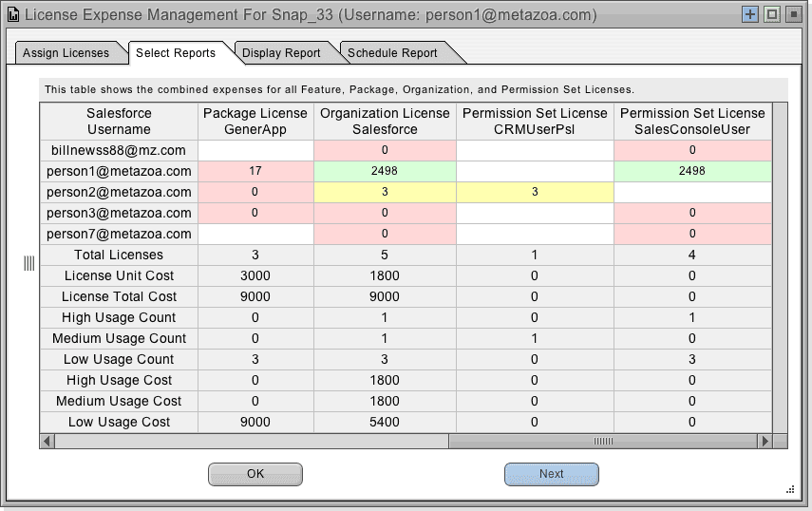Select the person2@metazoa.com row label
The image size is (812, 511).
click(119, 192)
